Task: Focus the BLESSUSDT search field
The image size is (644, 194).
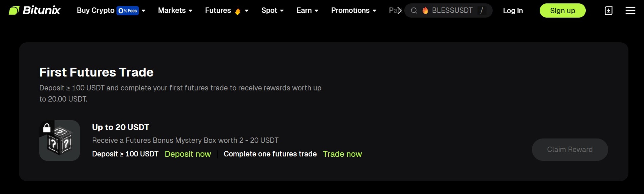Action: 452,10
